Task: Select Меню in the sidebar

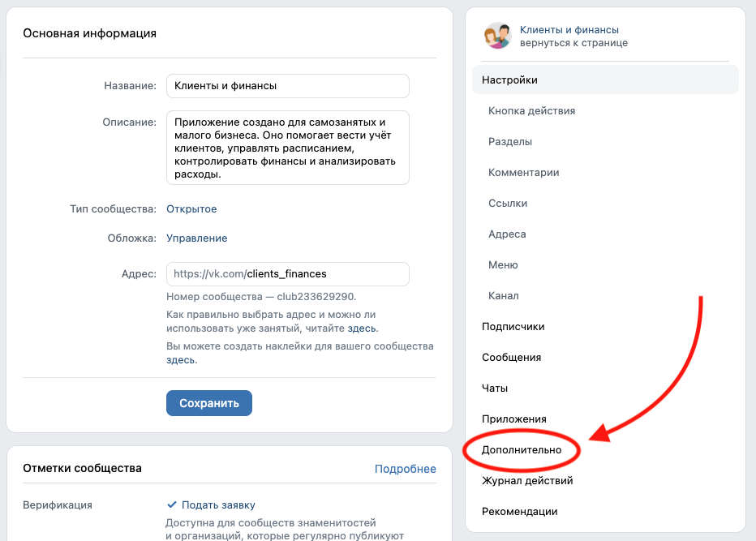Action: [x=504, y=264]
